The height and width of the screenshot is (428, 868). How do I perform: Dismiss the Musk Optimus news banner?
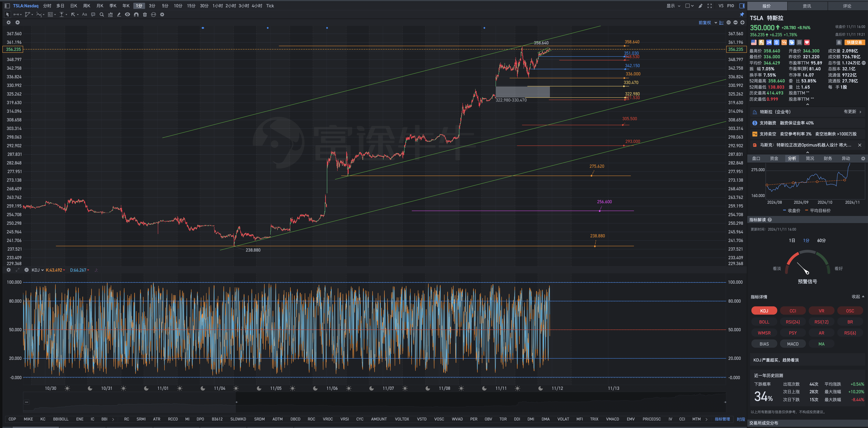(x=860, y=145)
